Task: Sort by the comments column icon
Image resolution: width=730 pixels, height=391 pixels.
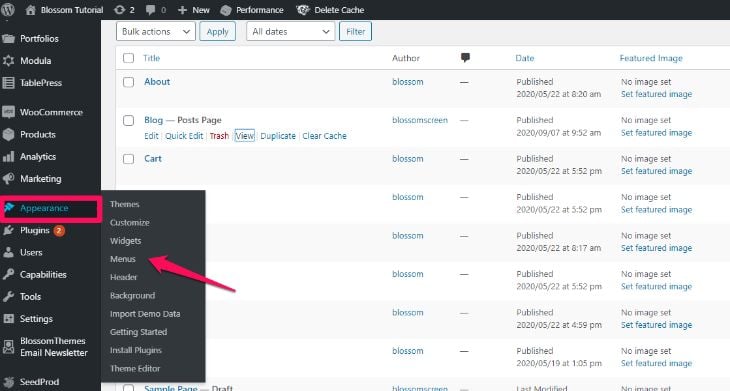Action: click(465, 58)
